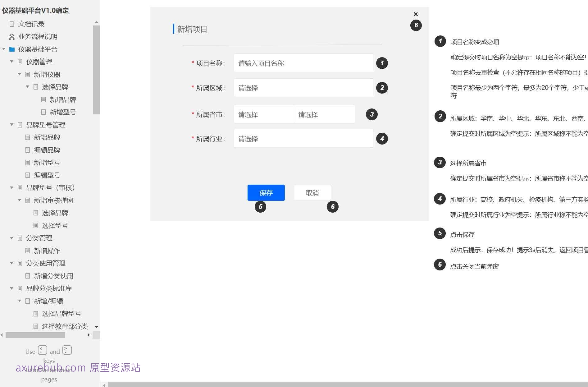Collapse the 仪器管理 tree branch
The width and height of the screenshot is (588, 387).
pos(11,62)
